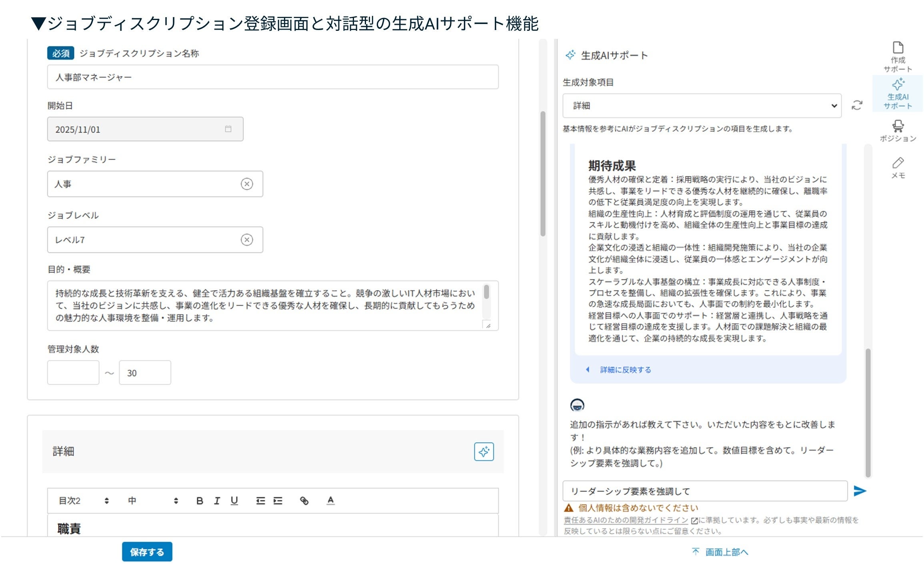Click the ジョブディスクリプション名称 input field
924x567 pixels.
click(272, 77)
